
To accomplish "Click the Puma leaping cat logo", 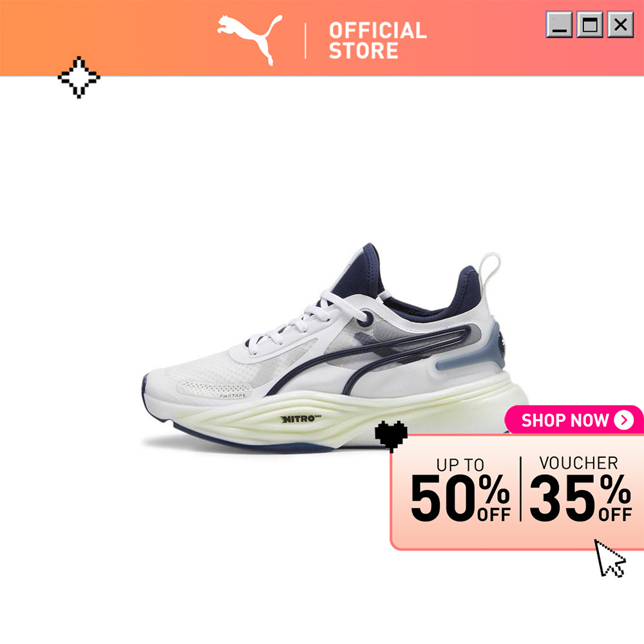I will [249, 40].
